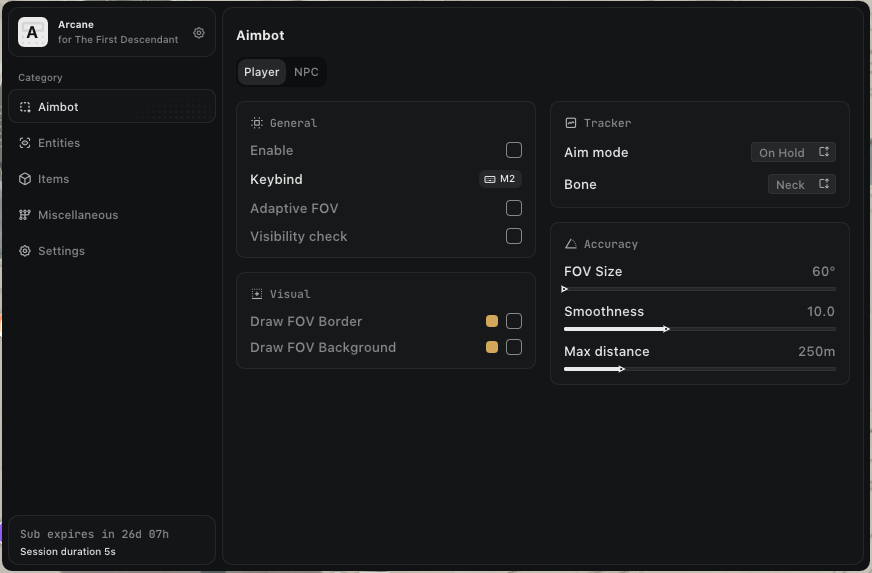
Task: Click the Tracker section header icon
Action: pos(571,123)
